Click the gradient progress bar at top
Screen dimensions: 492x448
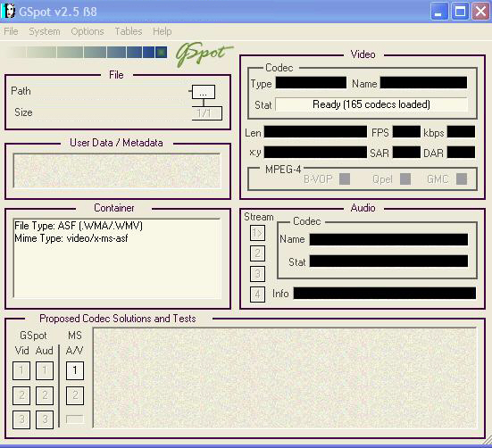pos(86,53)
